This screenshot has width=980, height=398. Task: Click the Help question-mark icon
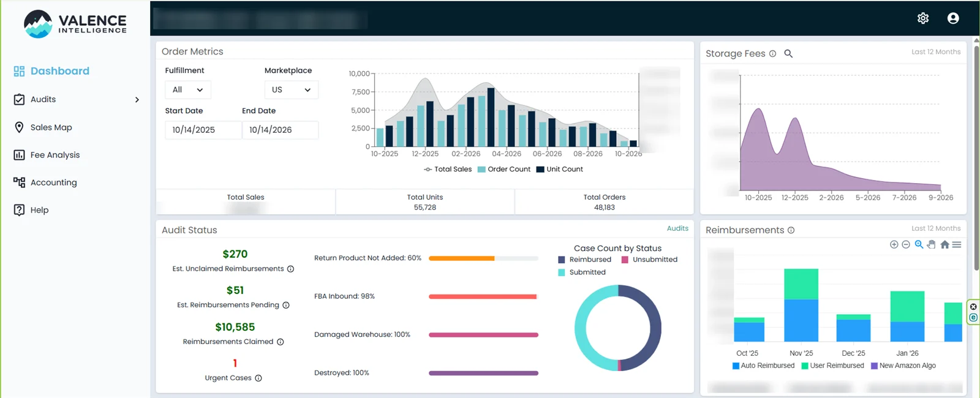(19, 210)
